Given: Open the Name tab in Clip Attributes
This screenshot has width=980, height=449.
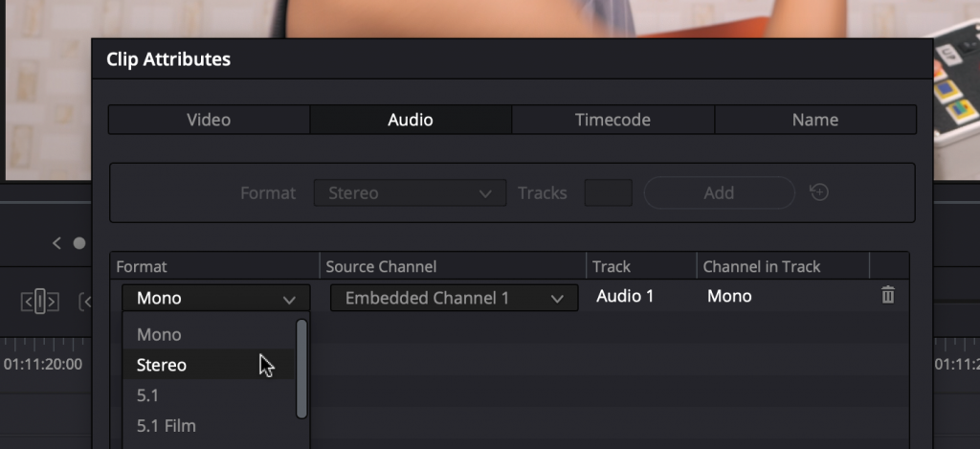Looking at the screenshot, I should (x=814, y=120).
